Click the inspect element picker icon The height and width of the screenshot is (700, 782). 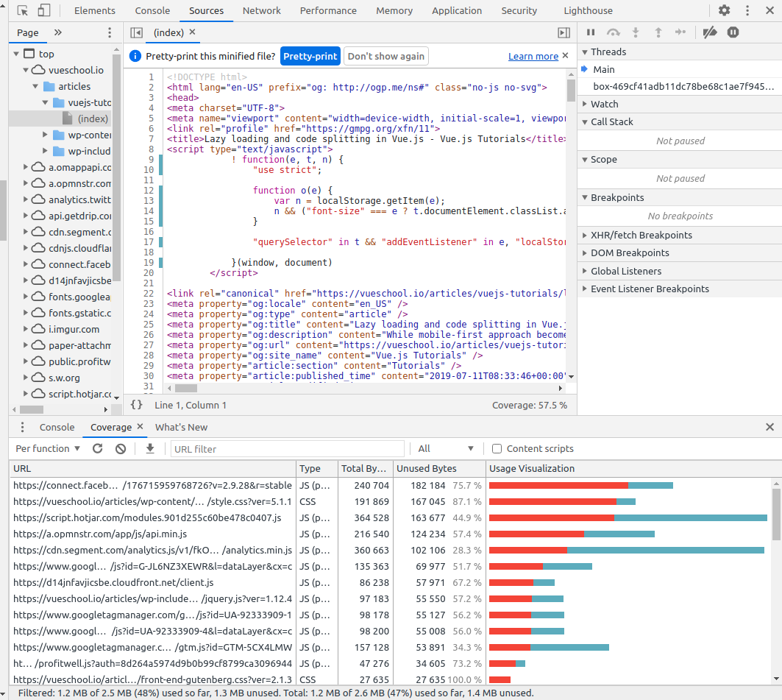click(x=23, y=10)
